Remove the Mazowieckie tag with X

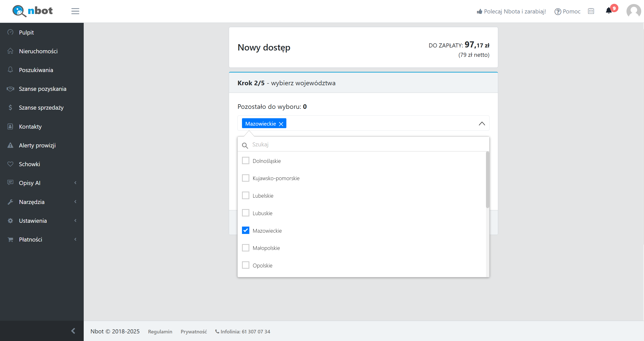pos(281,124)
